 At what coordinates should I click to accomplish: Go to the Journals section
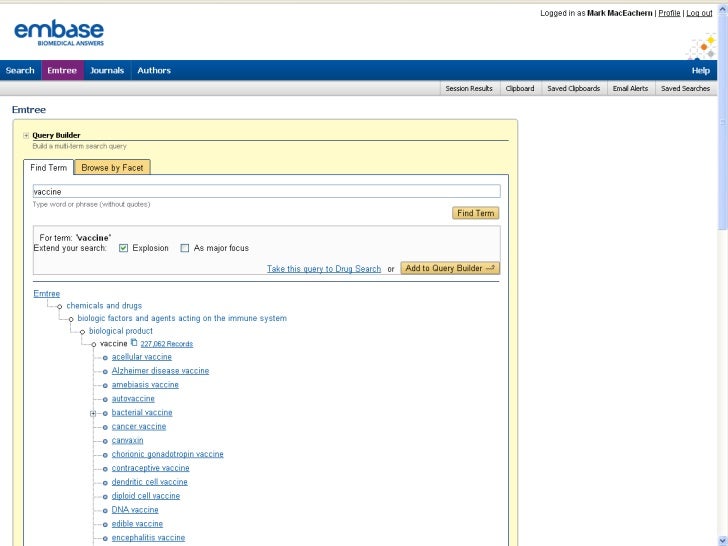tap(107, 71)
